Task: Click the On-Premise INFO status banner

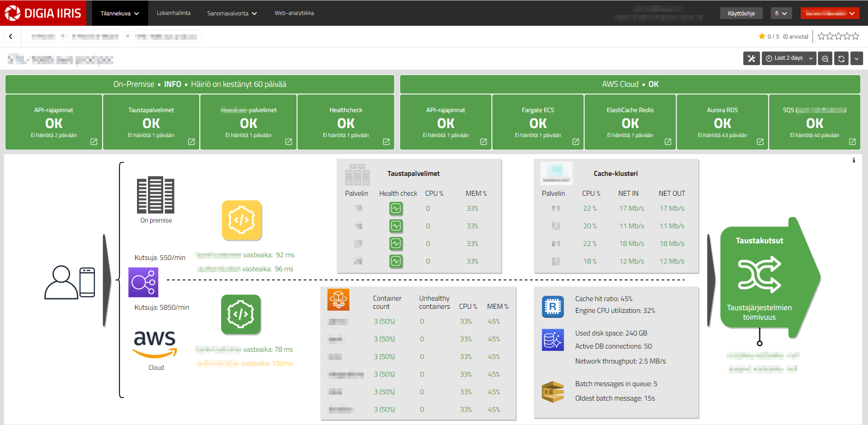Action: tap(200, 84)
